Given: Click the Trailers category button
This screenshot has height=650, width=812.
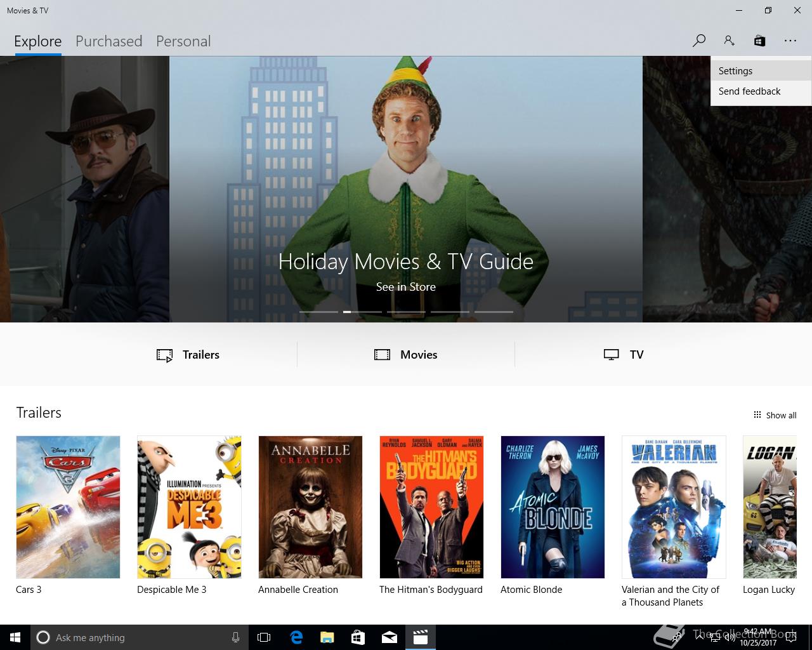Looking at the screenshot, I should [188, 355].
